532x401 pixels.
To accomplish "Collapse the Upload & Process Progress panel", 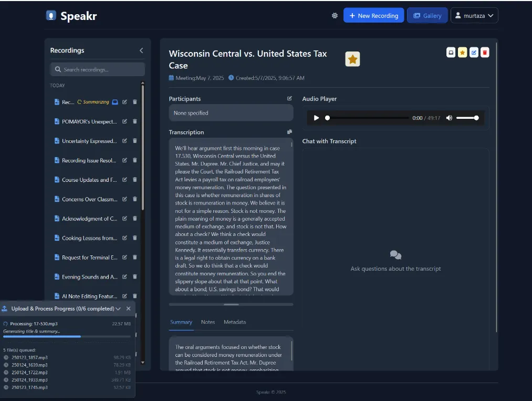I will 118,309.
